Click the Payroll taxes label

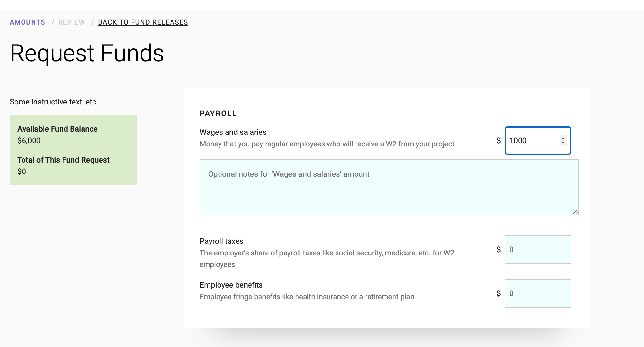point(221,241)
